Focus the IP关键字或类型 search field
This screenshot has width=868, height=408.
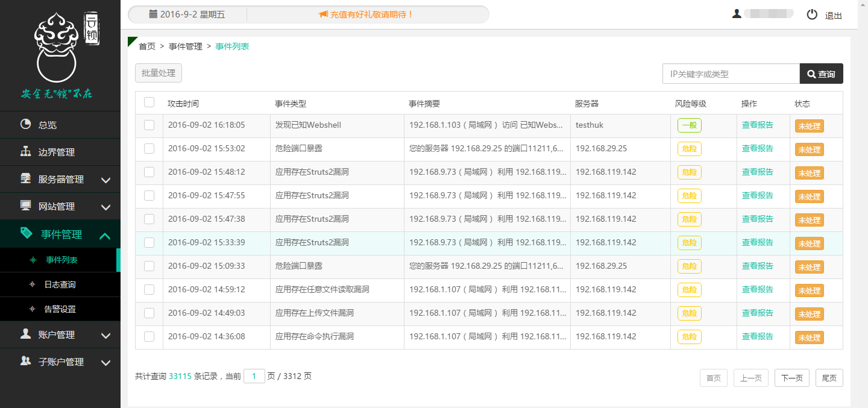(x=731, y=74)
